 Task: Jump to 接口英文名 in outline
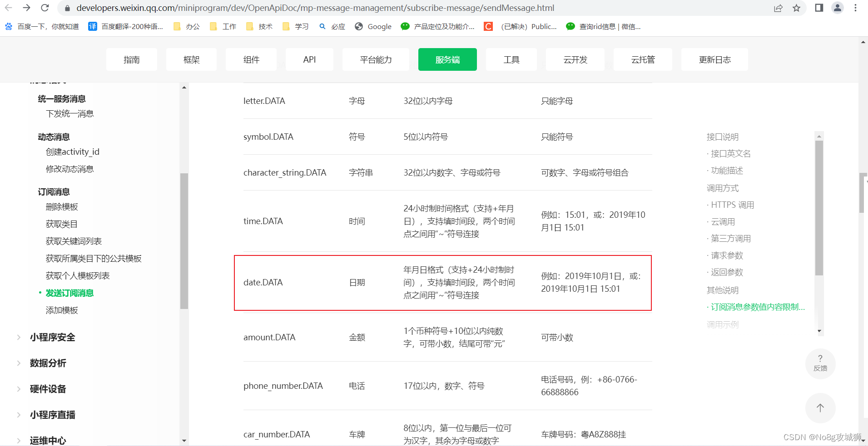coord(730,154)
